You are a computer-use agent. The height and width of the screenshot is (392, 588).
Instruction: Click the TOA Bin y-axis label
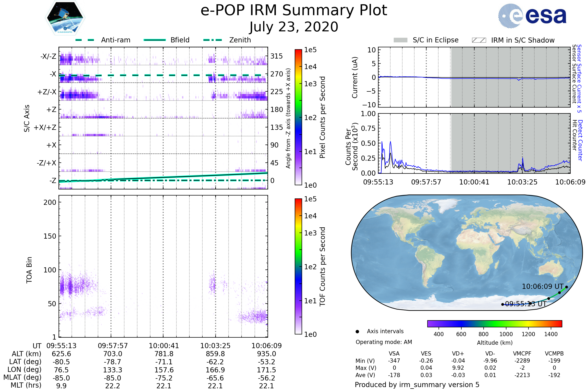click(x=29, y=270)
